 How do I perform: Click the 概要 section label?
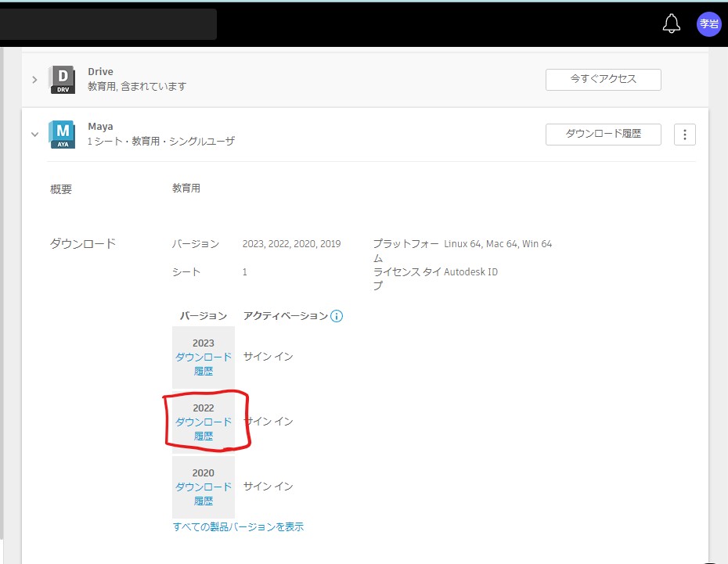tap(61, 189)
